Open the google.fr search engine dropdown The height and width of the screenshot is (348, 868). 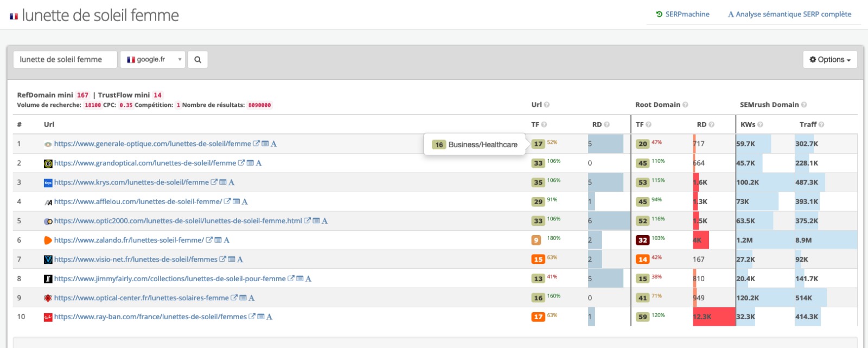coord(152,60)
